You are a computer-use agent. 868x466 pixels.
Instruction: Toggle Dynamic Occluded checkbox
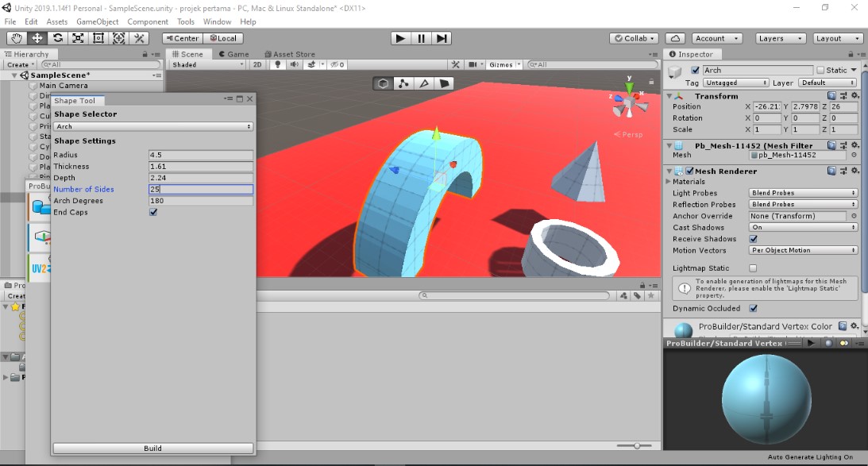754,308
